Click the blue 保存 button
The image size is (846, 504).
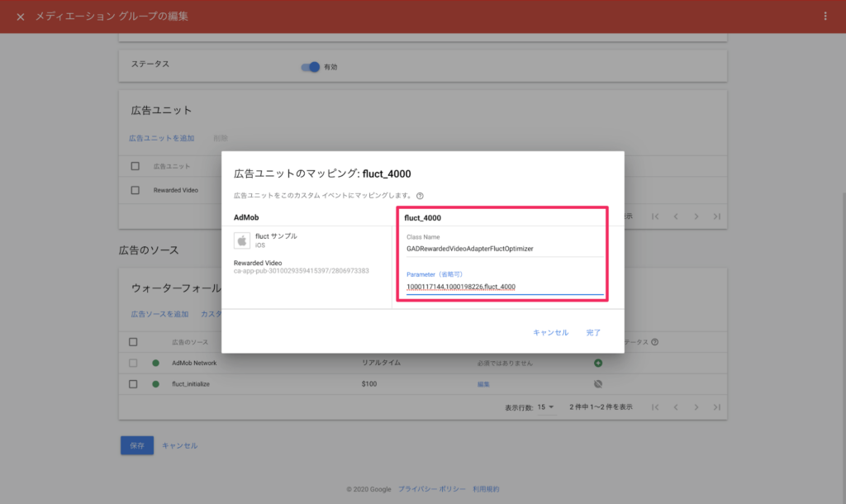pyautogui.click(x=137, y=445)
